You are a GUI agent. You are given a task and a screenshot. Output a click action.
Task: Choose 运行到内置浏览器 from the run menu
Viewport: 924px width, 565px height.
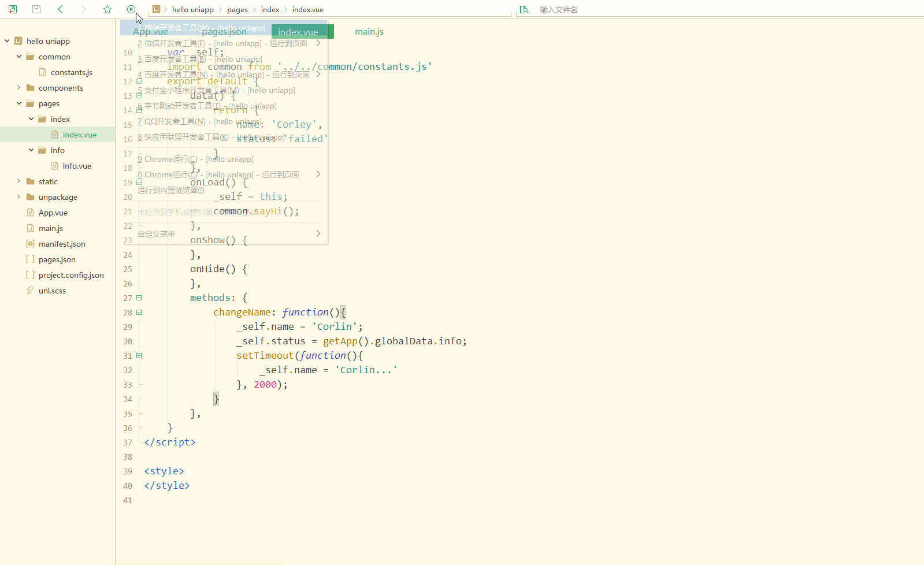point(224,190)
